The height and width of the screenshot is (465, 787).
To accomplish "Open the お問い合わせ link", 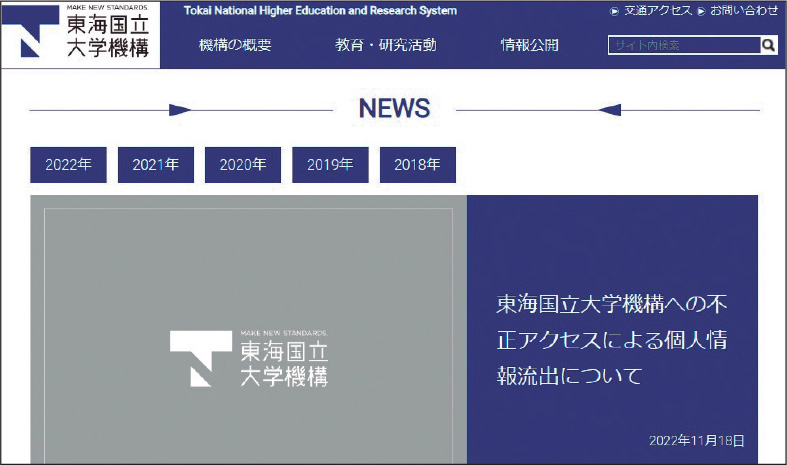I will (744, 11).
